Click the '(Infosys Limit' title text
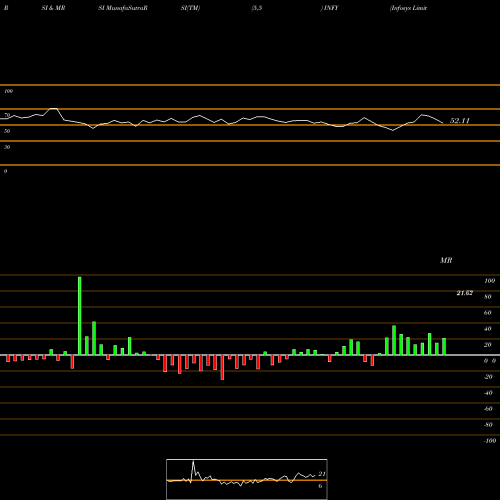500x500 pixels. pos(408,8)
